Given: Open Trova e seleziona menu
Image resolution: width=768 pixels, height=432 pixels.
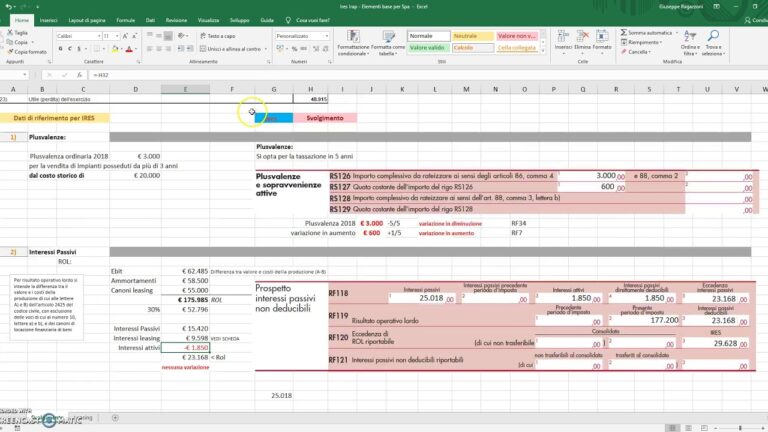Looking at the screenshot, I should pyautogui.click(x=713, y=43).
